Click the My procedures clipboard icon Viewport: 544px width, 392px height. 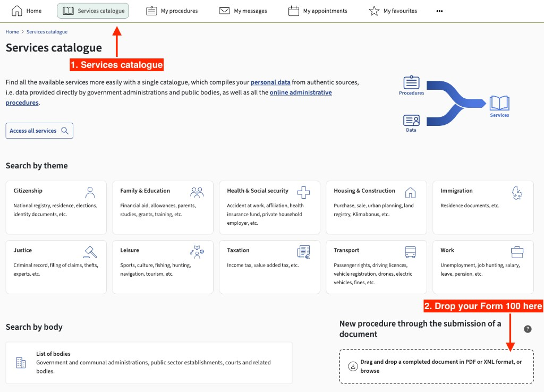click(151, 11)
